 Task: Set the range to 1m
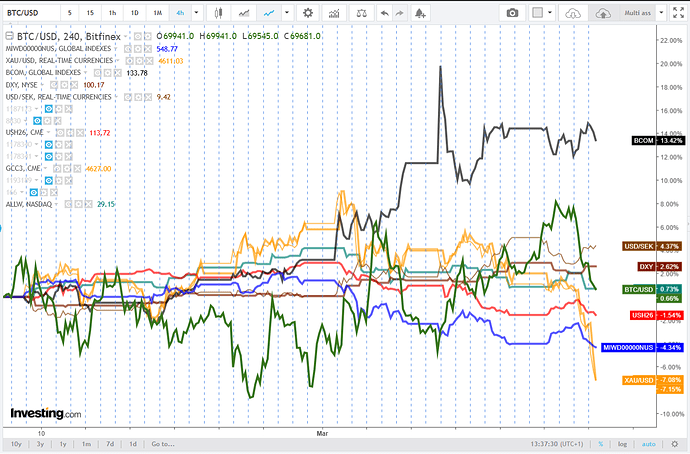click(x=86, y=444)
